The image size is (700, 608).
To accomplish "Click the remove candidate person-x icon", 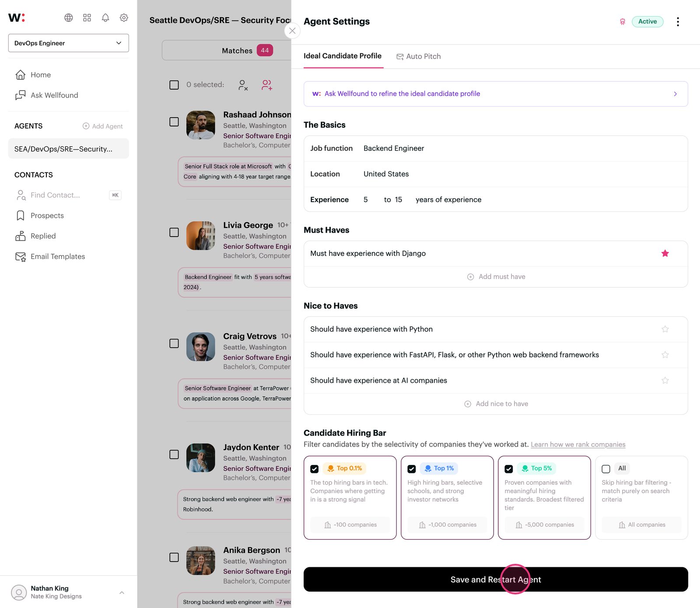I will pos(243,85).
